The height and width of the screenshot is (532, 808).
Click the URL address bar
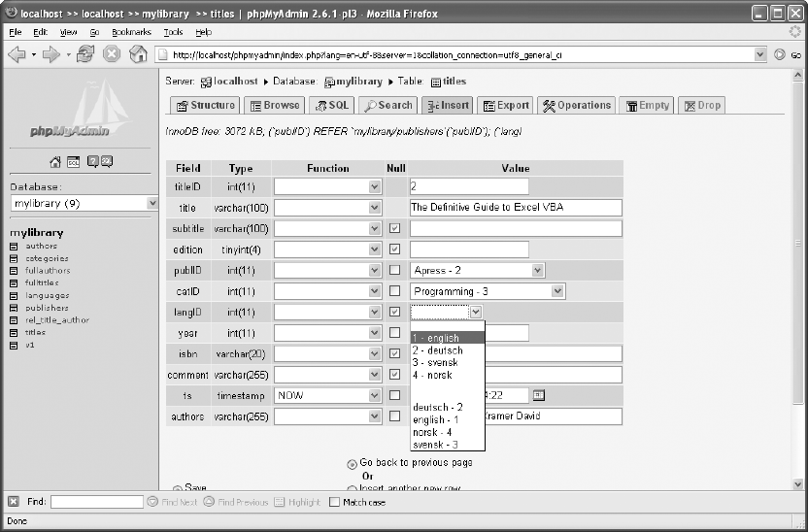[455, 54]
